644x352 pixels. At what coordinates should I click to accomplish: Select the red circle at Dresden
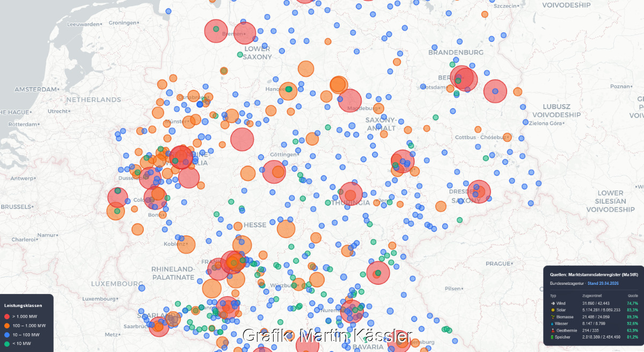pyautogui.click(x=479, y=192)
